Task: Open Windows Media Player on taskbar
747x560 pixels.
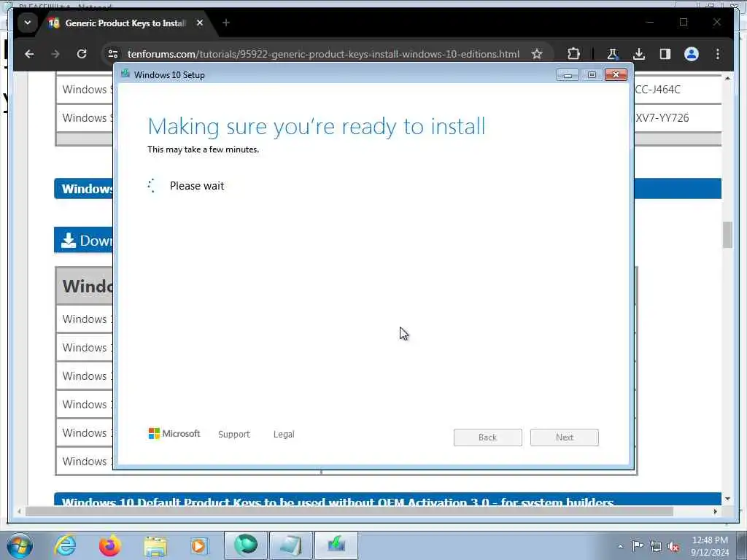Action: point(199,545)
